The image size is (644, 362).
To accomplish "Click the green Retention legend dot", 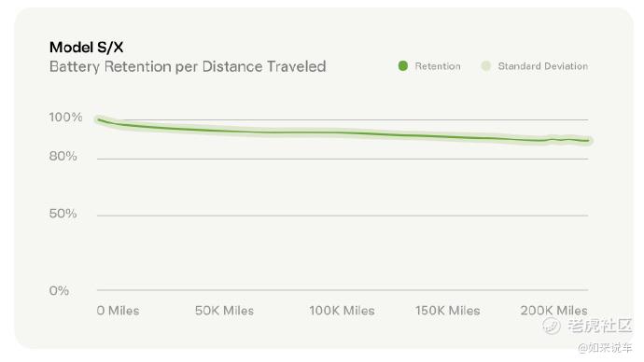I will [x=403, y=65].
